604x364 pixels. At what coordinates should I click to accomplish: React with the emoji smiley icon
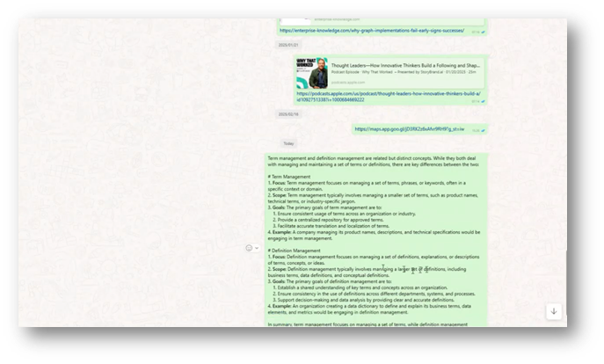[x=249, y=248]
